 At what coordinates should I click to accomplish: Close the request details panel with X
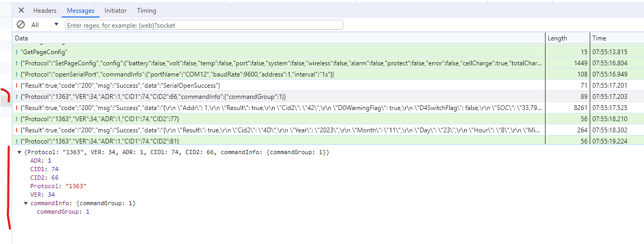coord(21,11)
